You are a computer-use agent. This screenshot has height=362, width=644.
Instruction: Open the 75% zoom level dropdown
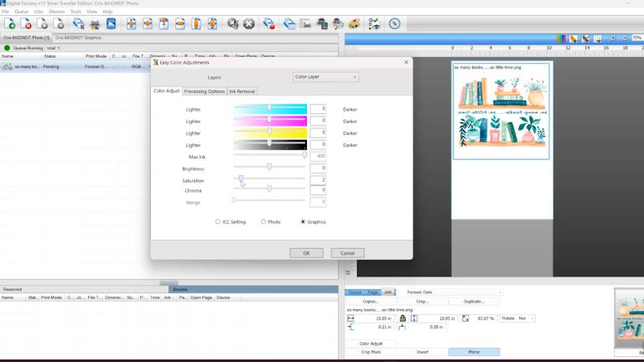[637, 38]
